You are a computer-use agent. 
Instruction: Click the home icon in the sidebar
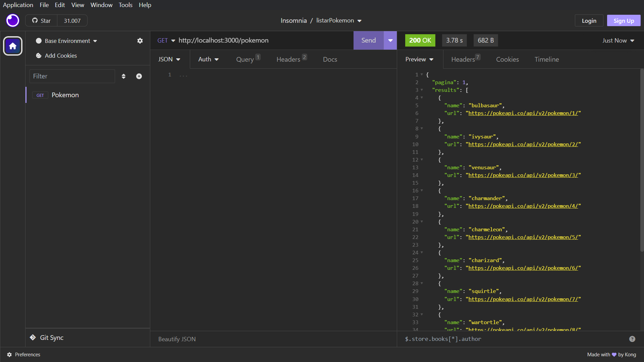point(12,46)
